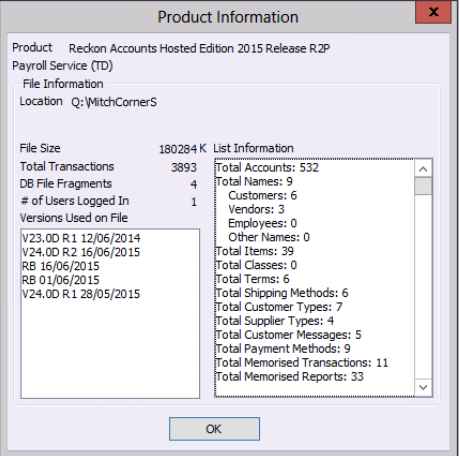460x456 pixels.
Task: Select 'Total Supplier Types: 4' line
Action: [x=275, y=321]
